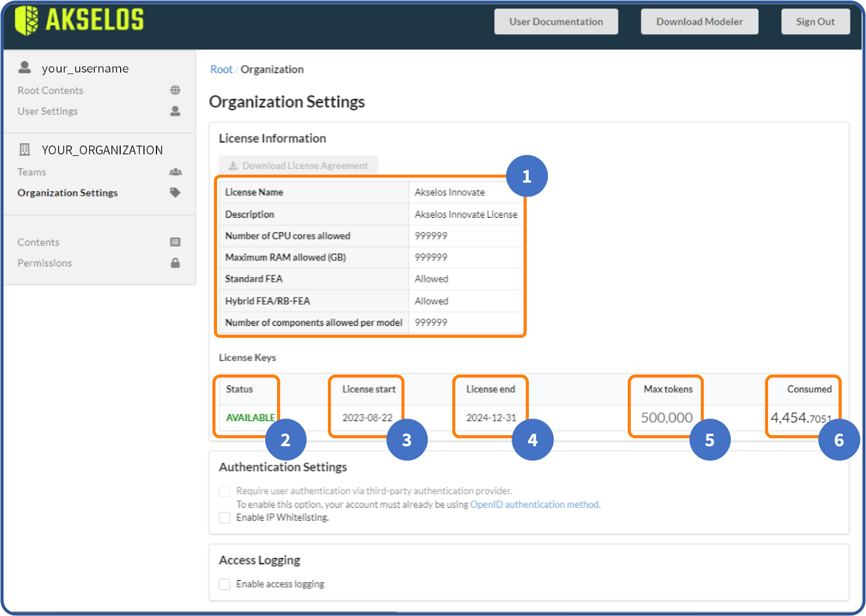The image size is (866, 616).
Task: Click the tag icon next to Organization Settings
Action: pos(175,193)
